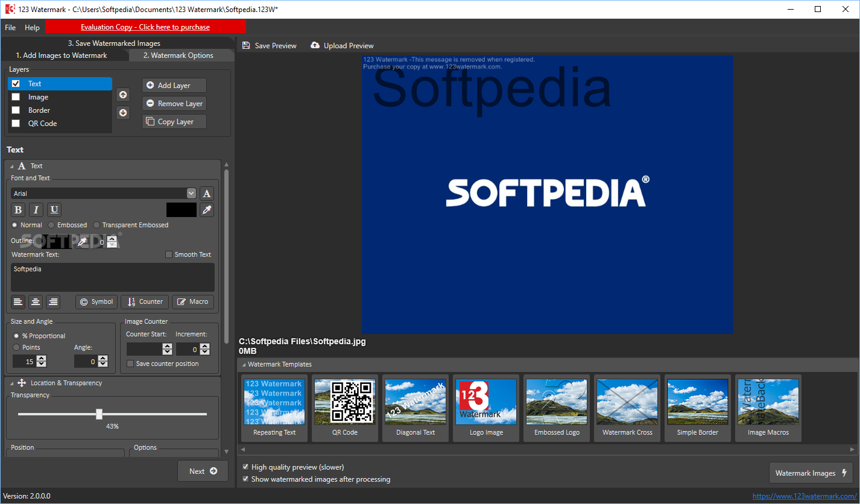860x504 pixels.
Task: Check Save counter position
Action: (130, 364)
